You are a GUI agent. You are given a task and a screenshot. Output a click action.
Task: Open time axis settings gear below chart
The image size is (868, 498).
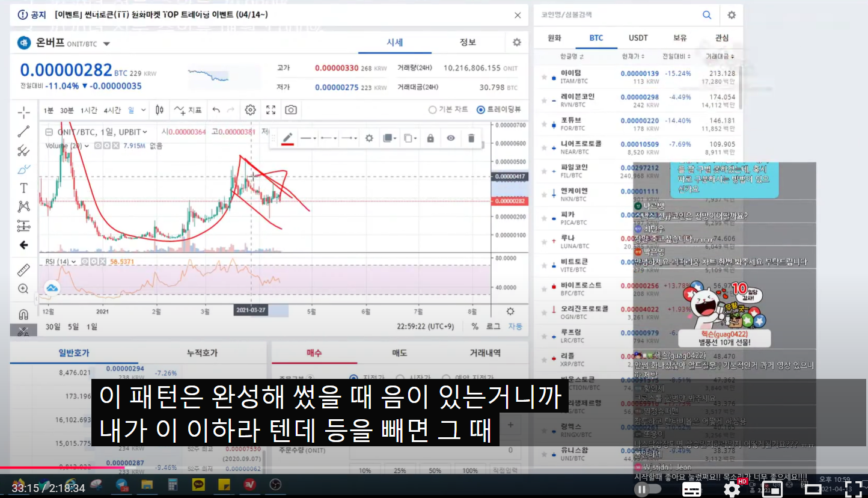(x=510, y=311)
